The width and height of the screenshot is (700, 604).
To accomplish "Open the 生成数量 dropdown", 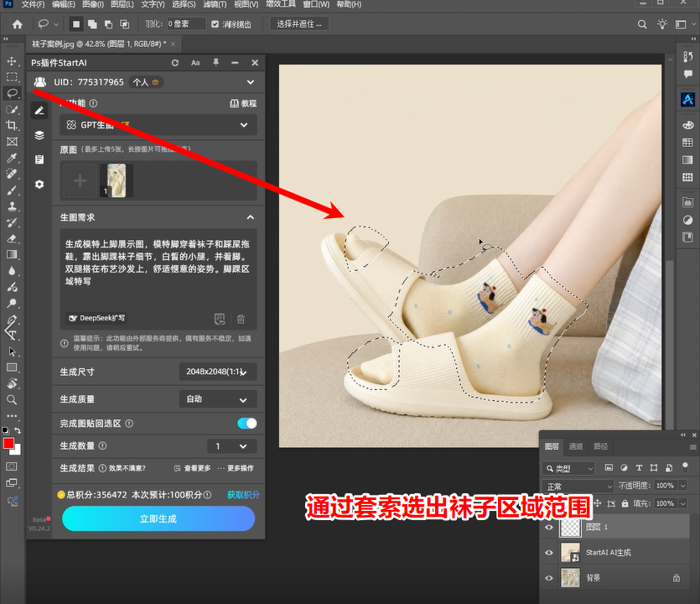I will pyautogui.click(x=232, y=445).
